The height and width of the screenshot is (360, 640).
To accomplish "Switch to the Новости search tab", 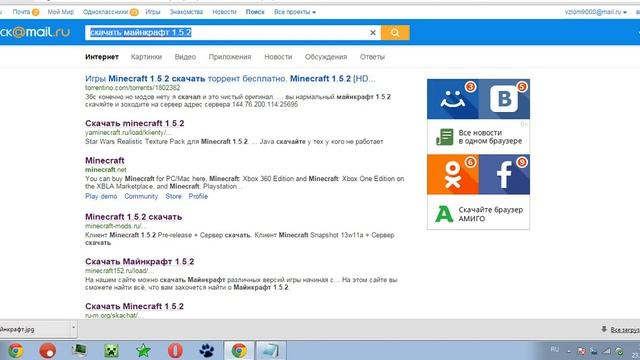I will 278,57.
